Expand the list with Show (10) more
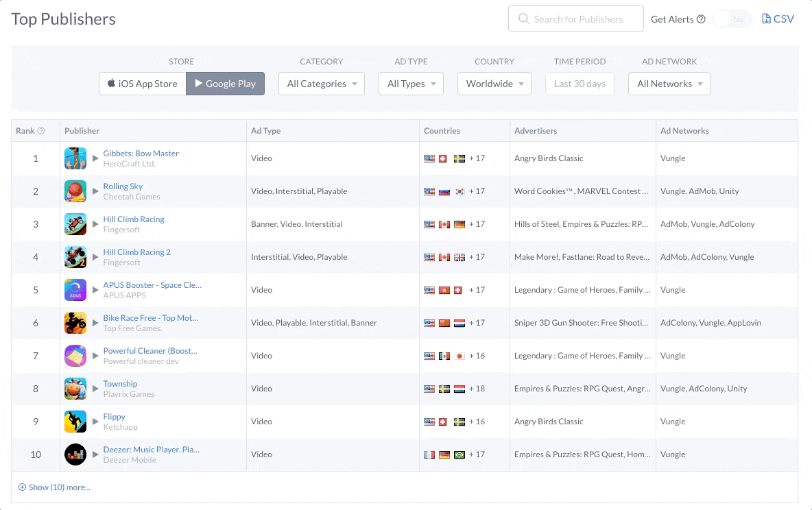Image resolution: width=812 pixels, height=510 pixels. click(x=54, y=487)
